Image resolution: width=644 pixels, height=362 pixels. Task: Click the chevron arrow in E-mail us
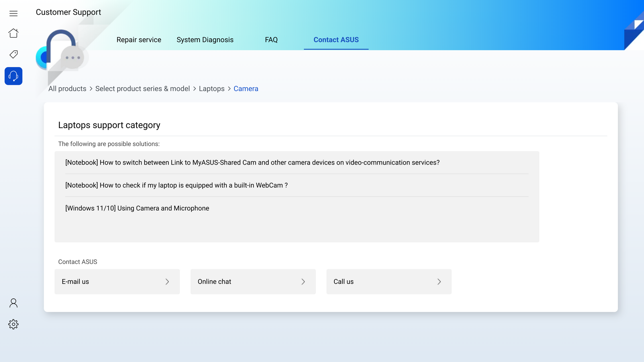[167, 282]
